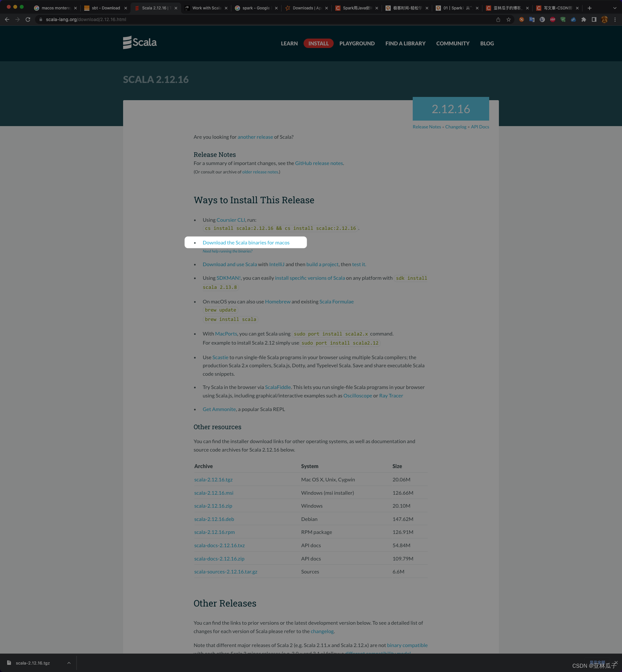Click the grey database-magnifier extension icon

click(542, 19)
